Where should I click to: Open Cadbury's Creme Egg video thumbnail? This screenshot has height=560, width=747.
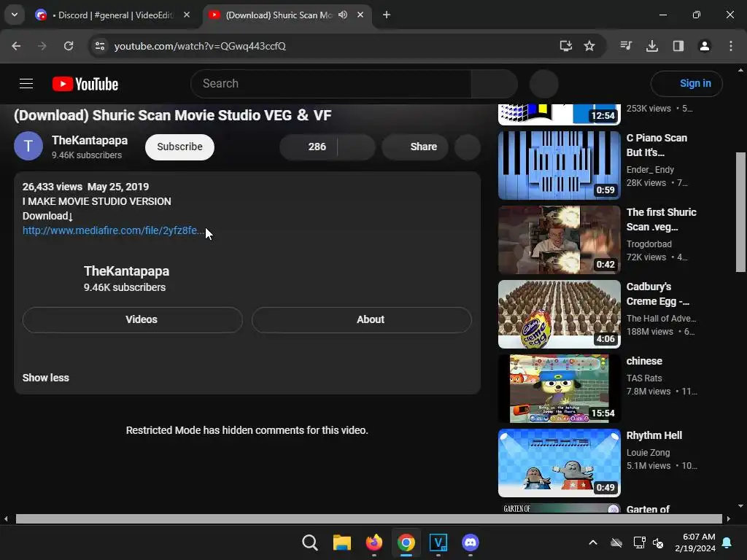click(x=560, y=314)
